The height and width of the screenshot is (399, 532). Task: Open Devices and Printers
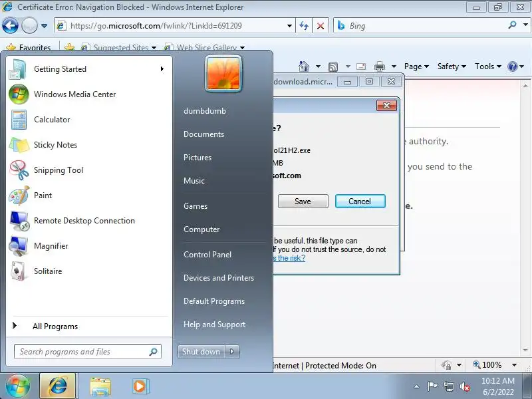coord(219,278)
